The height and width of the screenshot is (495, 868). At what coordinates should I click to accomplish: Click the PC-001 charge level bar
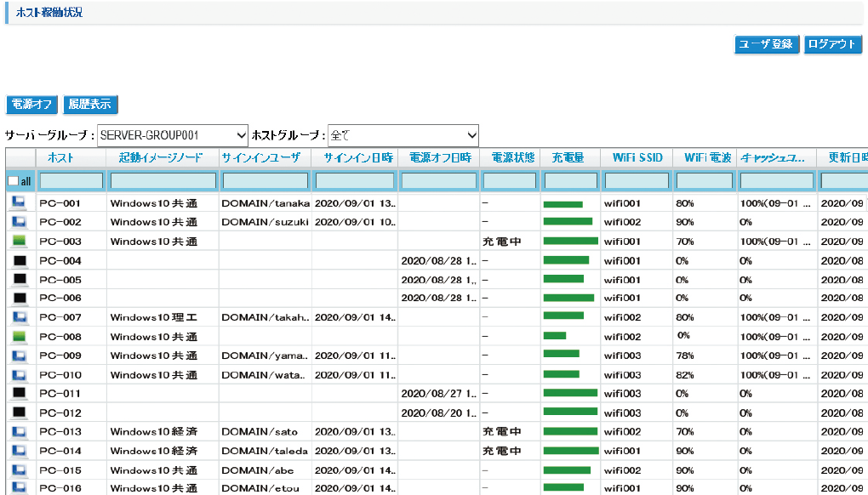563,204
